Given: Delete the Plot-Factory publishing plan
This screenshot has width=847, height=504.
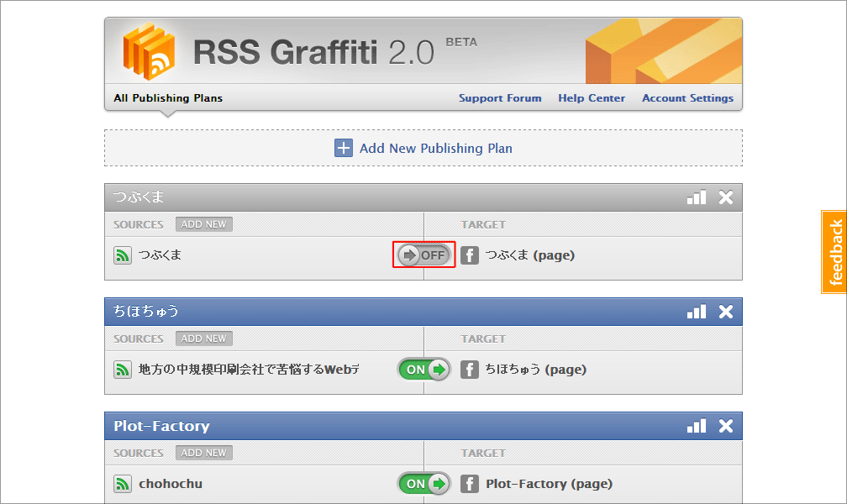Looking at the screenshot, I should tap(726, 426).
